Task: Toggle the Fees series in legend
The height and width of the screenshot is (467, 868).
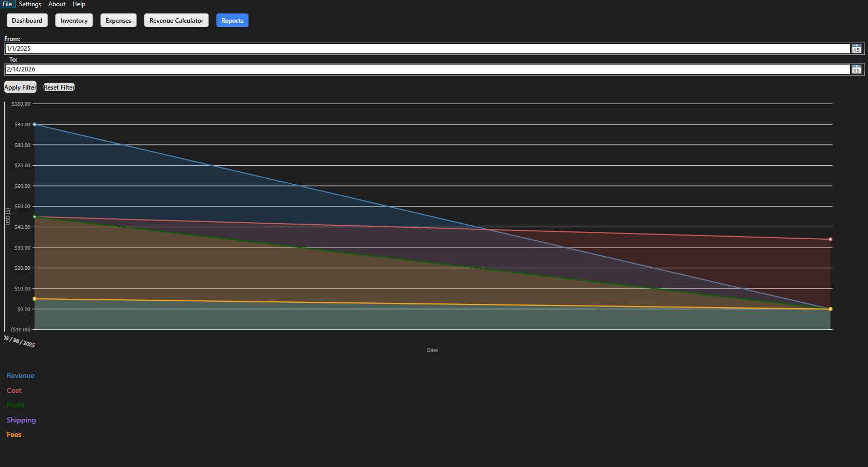Action: (14, 434)
